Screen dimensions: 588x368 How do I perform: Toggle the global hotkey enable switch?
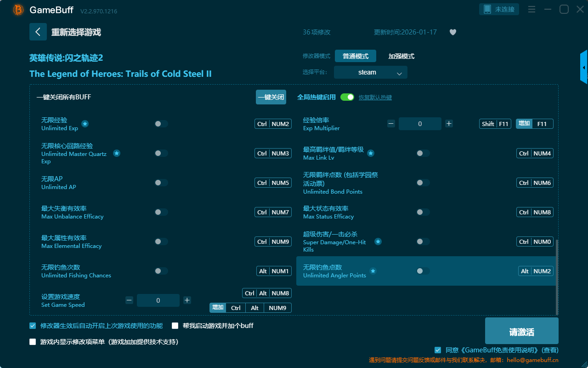(347, 97)
